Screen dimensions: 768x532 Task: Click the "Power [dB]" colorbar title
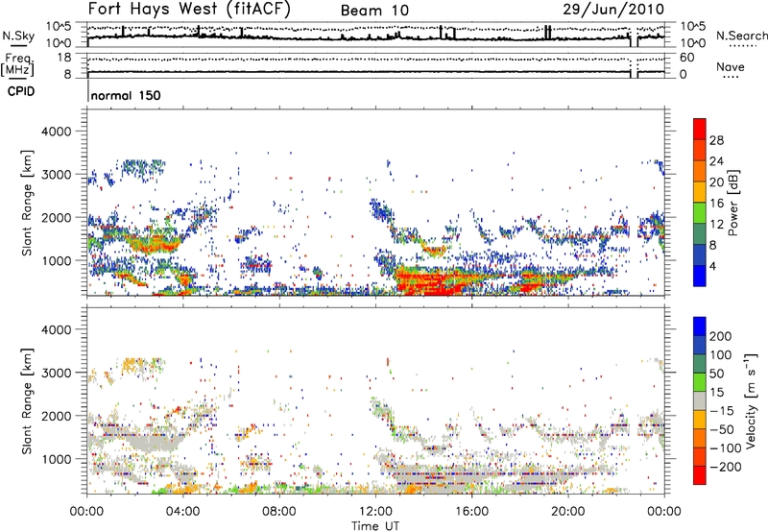click(x=733, y=203)
